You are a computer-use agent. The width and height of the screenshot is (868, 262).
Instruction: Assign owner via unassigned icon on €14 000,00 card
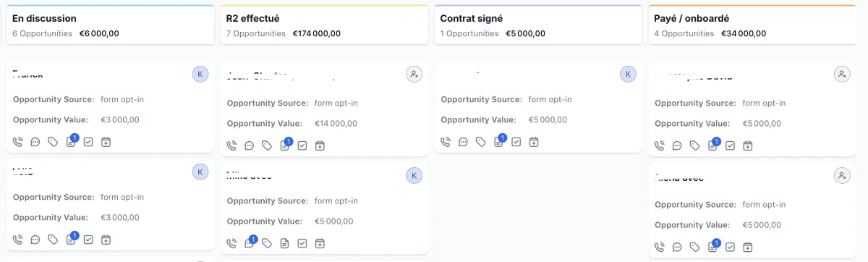[414, 74]
